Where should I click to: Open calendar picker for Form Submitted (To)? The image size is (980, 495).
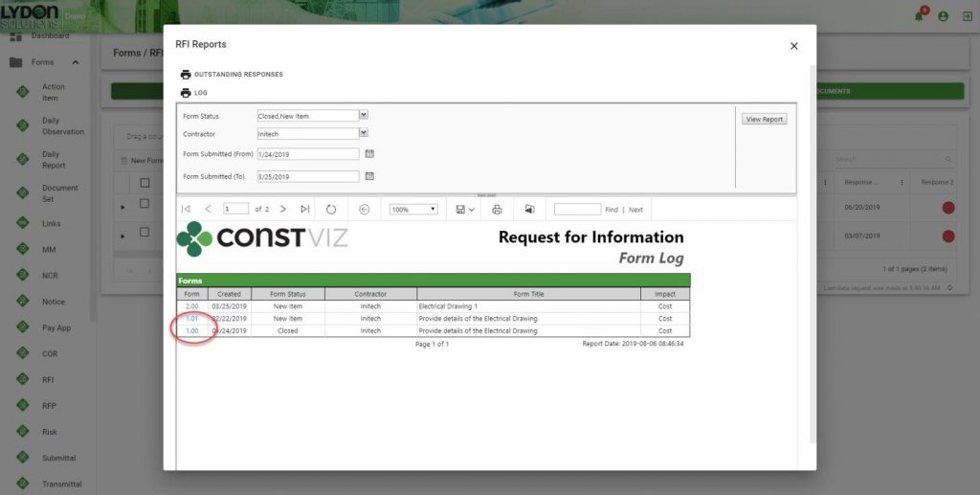tap(369, 176)
